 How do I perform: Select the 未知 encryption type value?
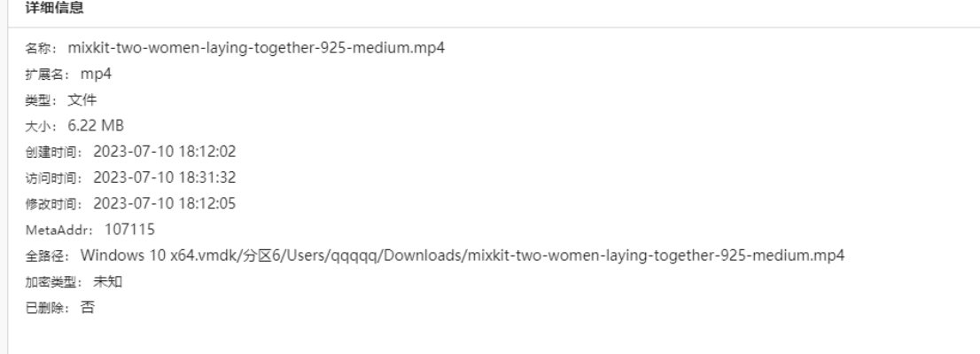tap(107, 281)
